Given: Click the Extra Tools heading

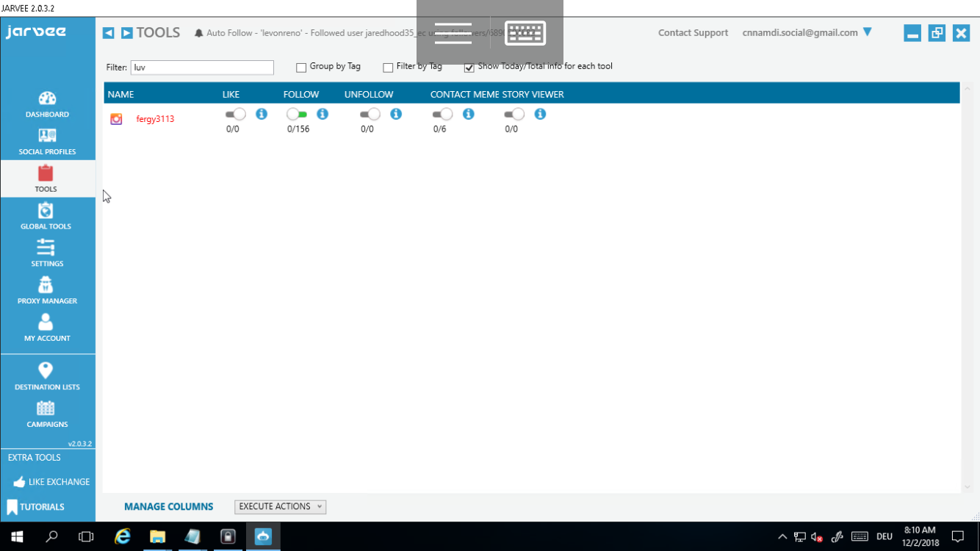Looking at the screenshot, I should (x=34, y=458).
